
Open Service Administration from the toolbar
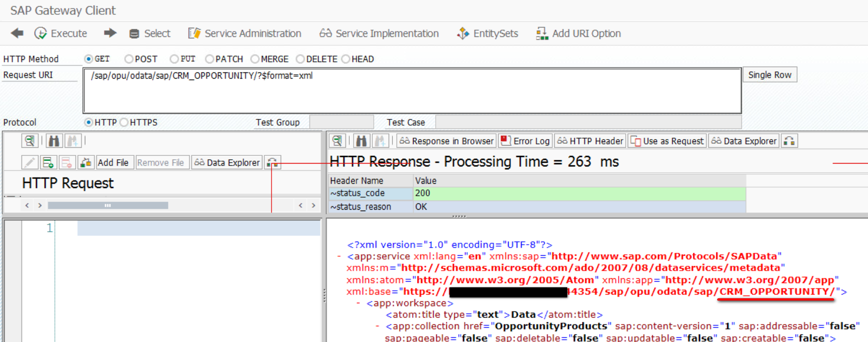[245, 34]
